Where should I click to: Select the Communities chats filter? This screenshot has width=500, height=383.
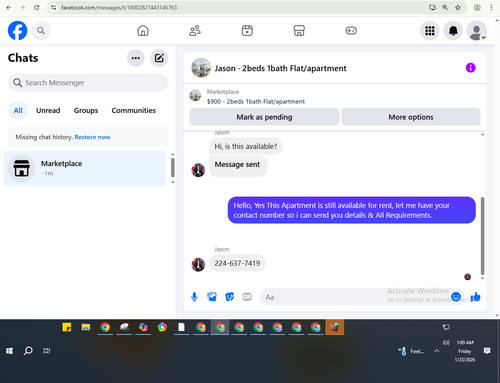coord(133,110)
